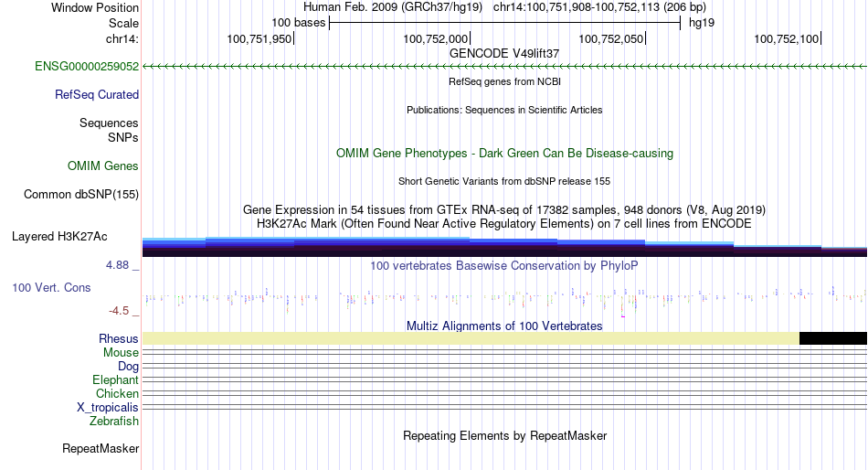
Task: Click Publications: Sequences in Scientific Articles title
Action: pos(504,110)
